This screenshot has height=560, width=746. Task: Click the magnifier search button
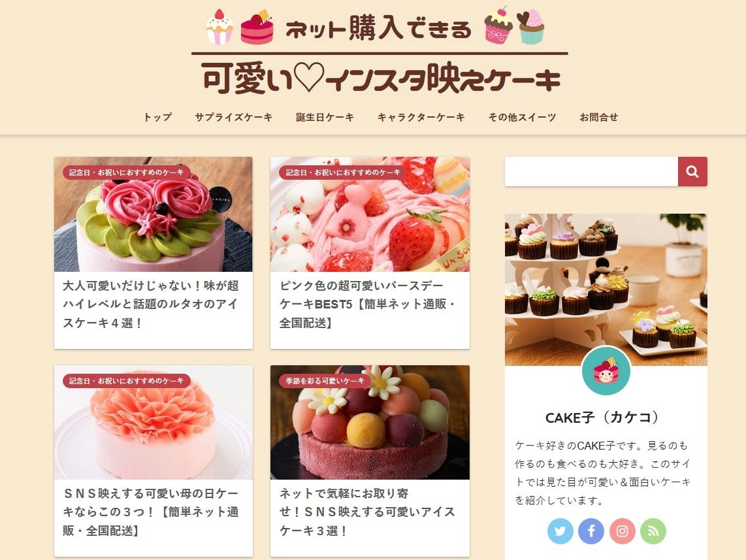692,171
